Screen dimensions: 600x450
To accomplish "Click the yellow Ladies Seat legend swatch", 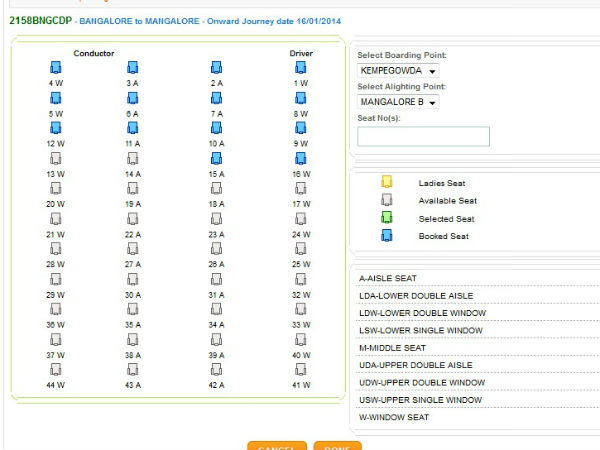I will pos(386,183).
